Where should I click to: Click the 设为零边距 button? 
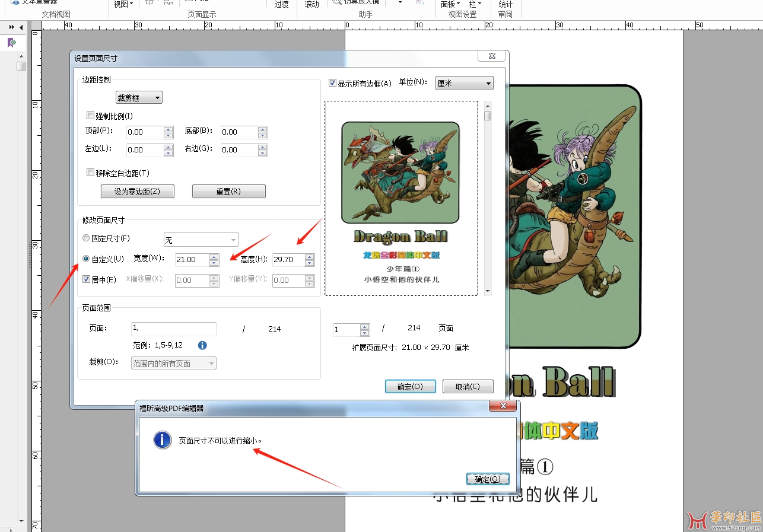tap(137, 192)
